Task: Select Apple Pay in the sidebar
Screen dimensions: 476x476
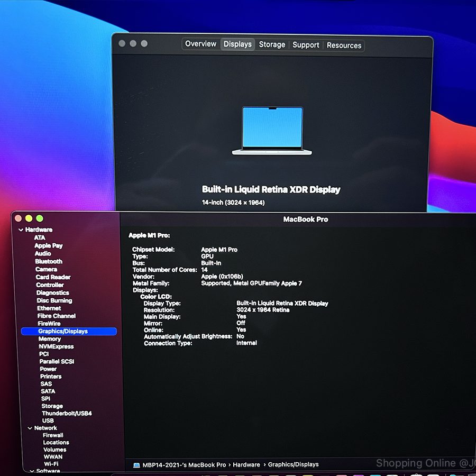Action: [x=49, y=245]
